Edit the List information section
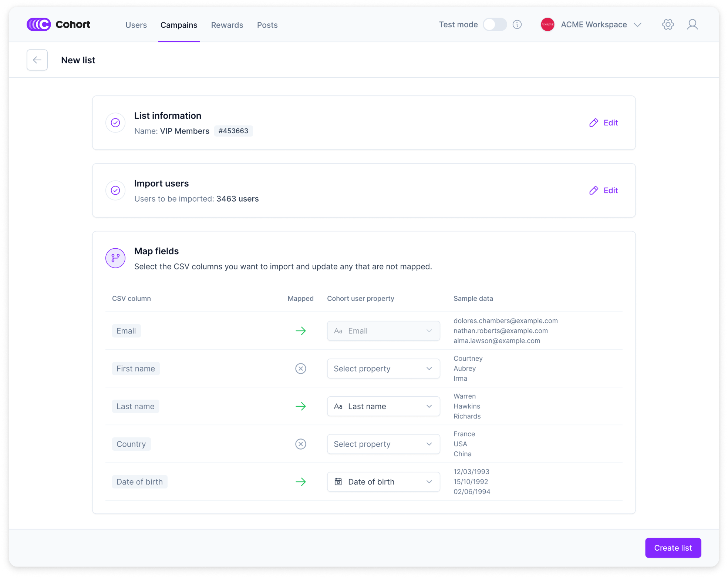 click(604, 123)
